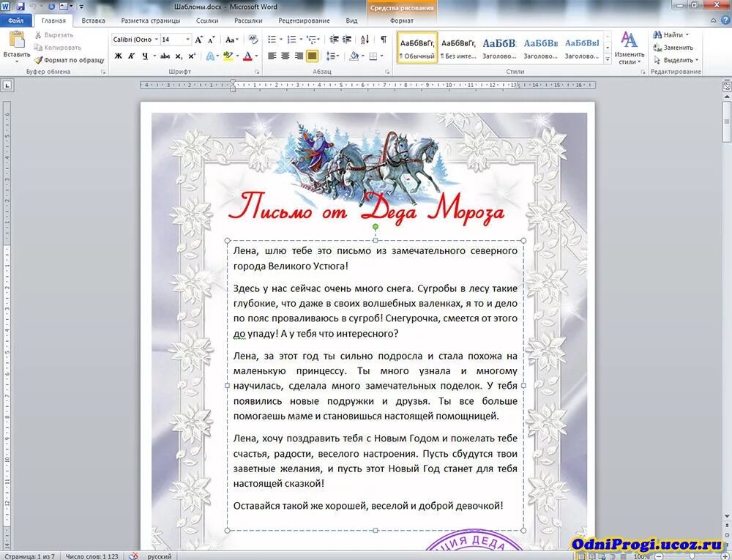Click Заменить (Replace) button
This screenshot has width=732, height=560.
[673, 48]
